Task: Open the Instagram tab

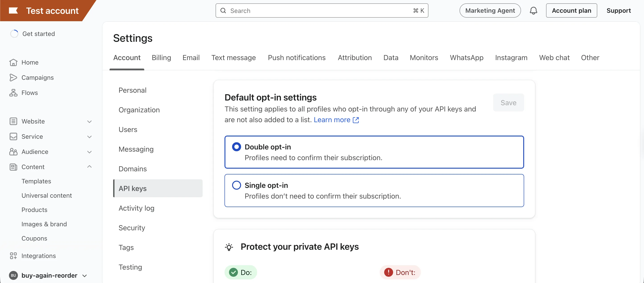Action: (511, 58)
